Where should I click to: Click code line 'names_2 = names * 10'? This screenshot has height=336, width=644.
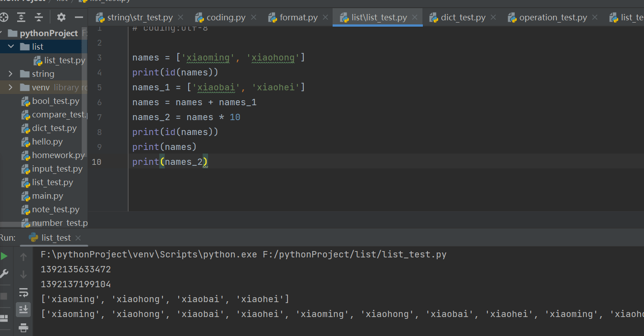tap(186, 117)
